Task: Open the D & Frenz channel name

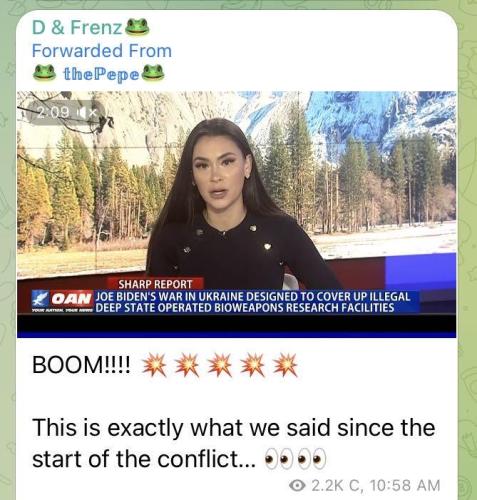Action: coord(77,27)
